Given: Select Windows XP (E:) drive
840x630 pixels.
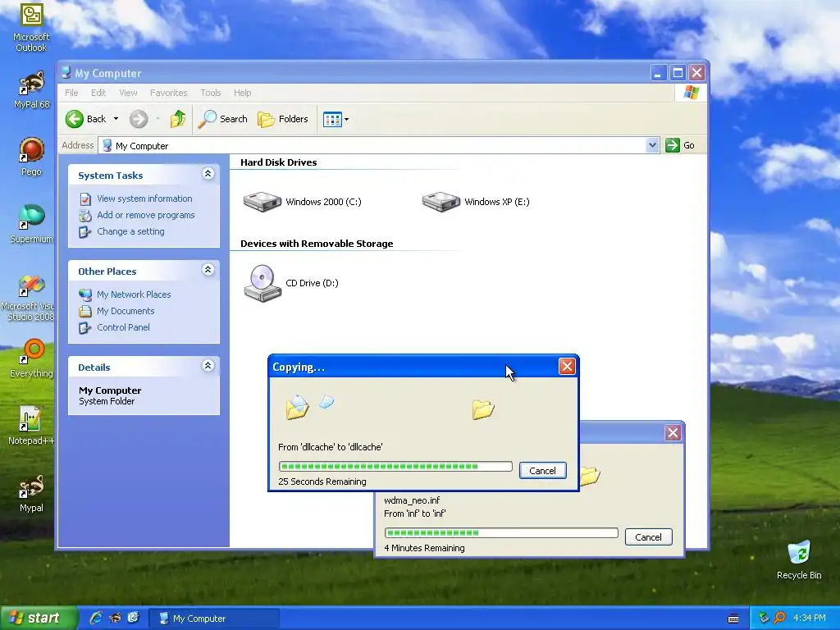Looking at the screenshot, I should coord(476,202).
